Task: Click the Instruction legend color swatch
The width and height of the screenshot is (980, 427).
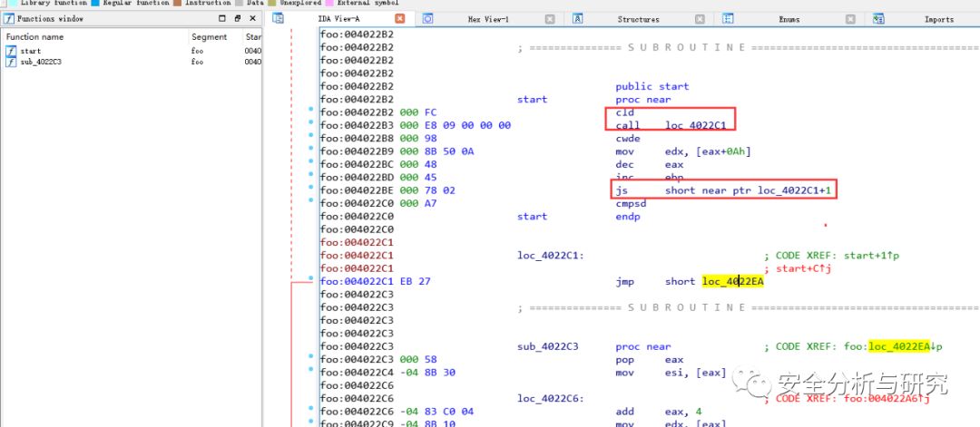Action: point(178,3)
